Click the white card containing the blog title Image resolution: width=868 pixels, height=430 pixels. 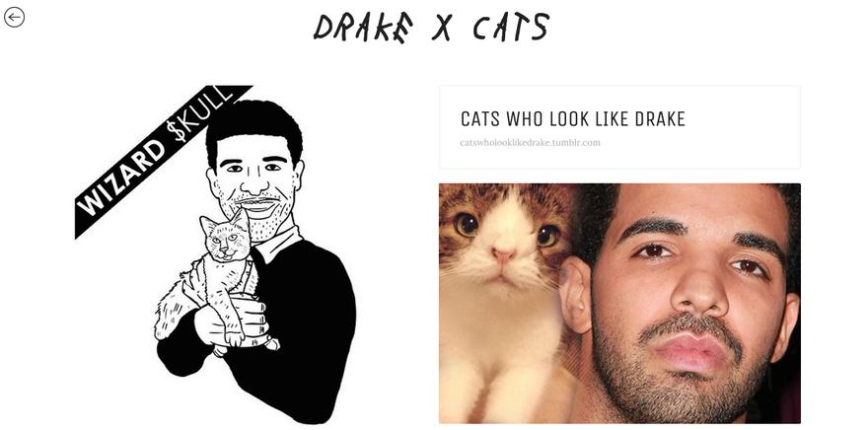[x=619, y=126]
